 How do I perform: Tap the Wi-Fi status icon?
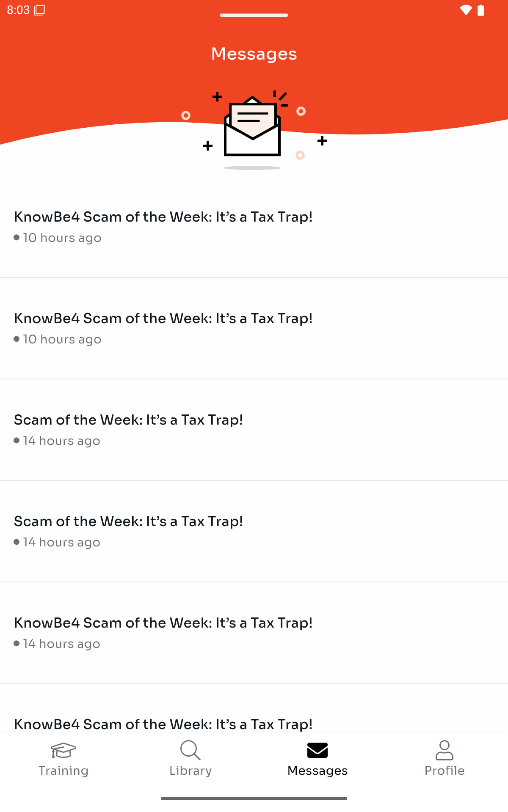466,10
